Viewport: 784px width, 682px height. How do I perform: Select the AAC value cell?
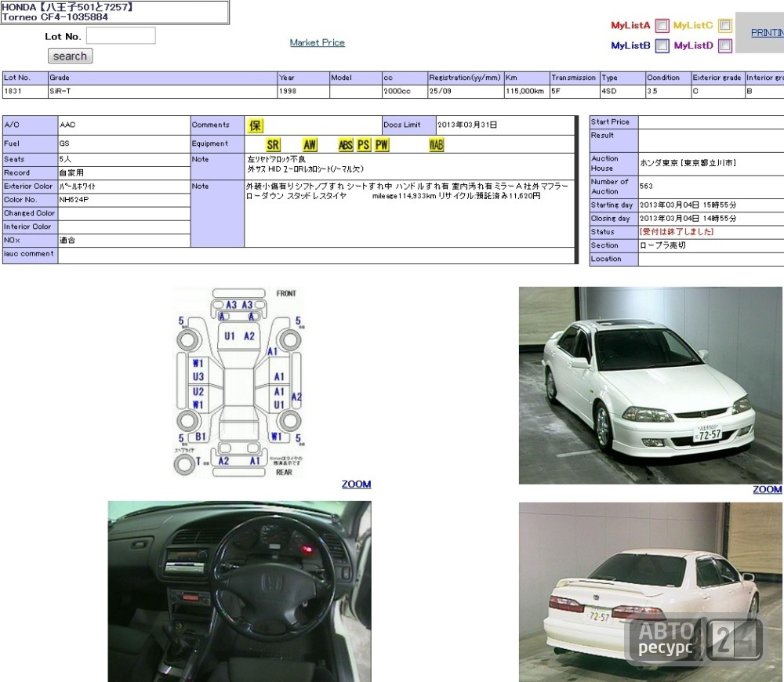coord(124,125)
